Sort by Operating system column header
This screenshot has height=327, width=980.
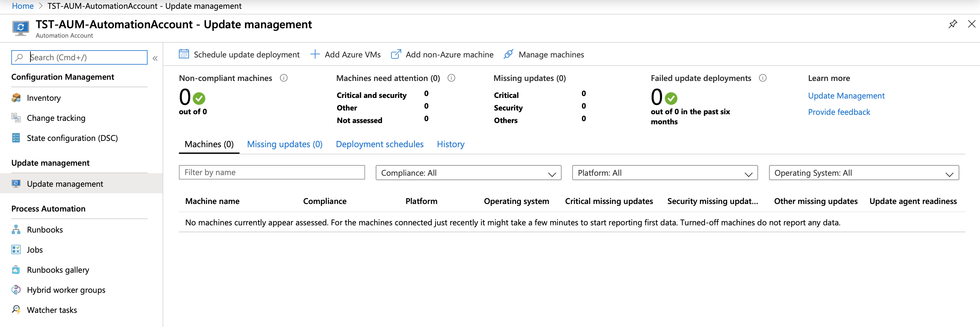516,201
